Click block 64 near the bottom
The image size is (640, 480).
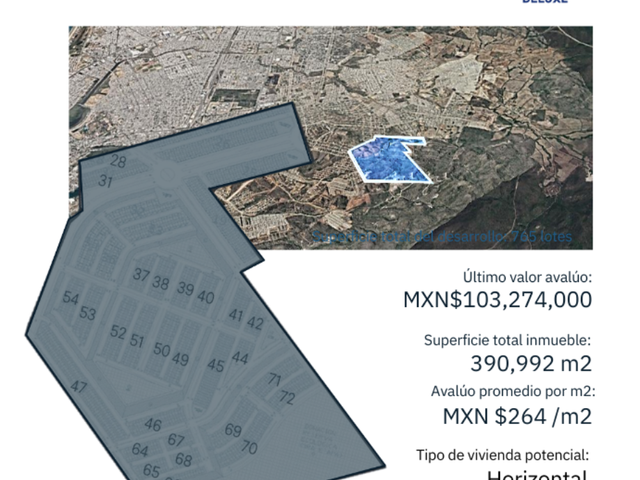coord(140,450)
